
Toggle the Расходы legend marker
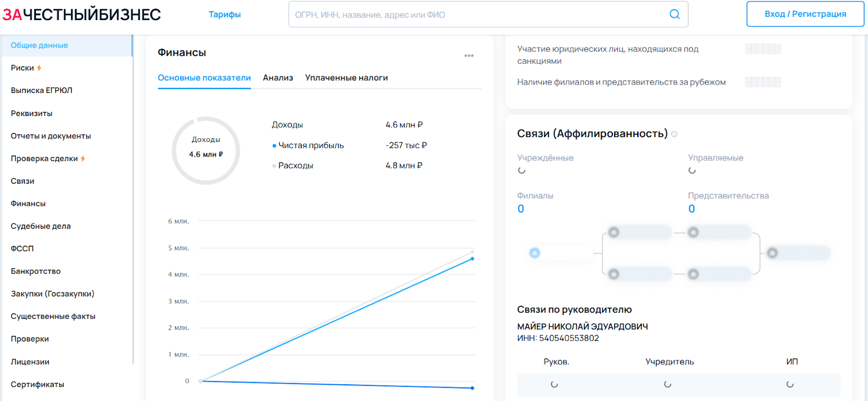(x=275, y=166)
